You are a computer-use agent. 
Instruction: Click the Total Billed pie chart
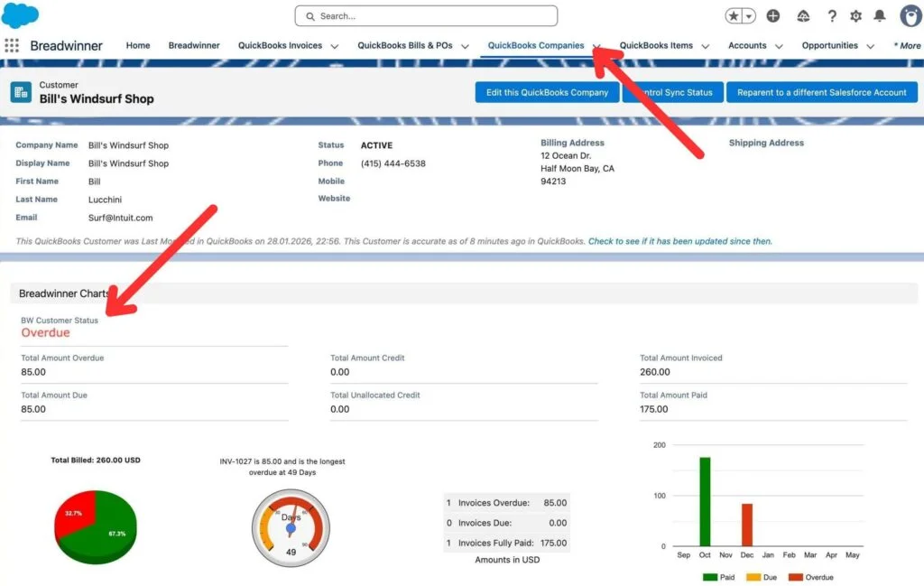click(x=96, y=526)
